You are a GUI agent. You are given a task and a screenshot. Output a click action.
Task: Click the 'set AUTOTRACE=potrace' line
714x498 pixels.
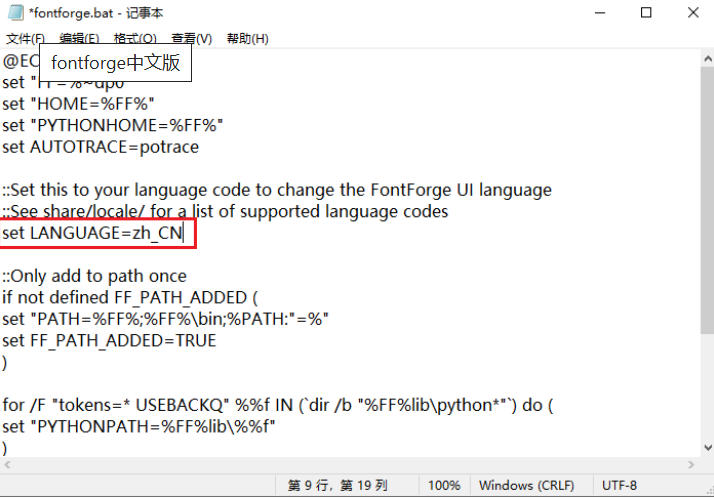101,147
